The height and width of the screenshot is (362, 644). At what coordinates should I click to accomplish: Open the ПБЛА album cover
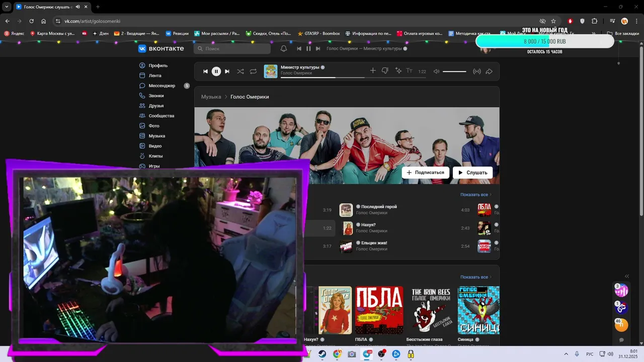pos(379,310)
